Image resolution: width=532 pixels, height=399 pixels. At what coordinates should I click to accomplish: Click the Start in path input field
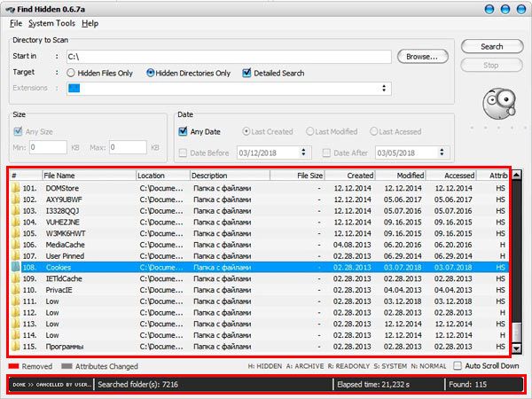click(x=229, y=57)
